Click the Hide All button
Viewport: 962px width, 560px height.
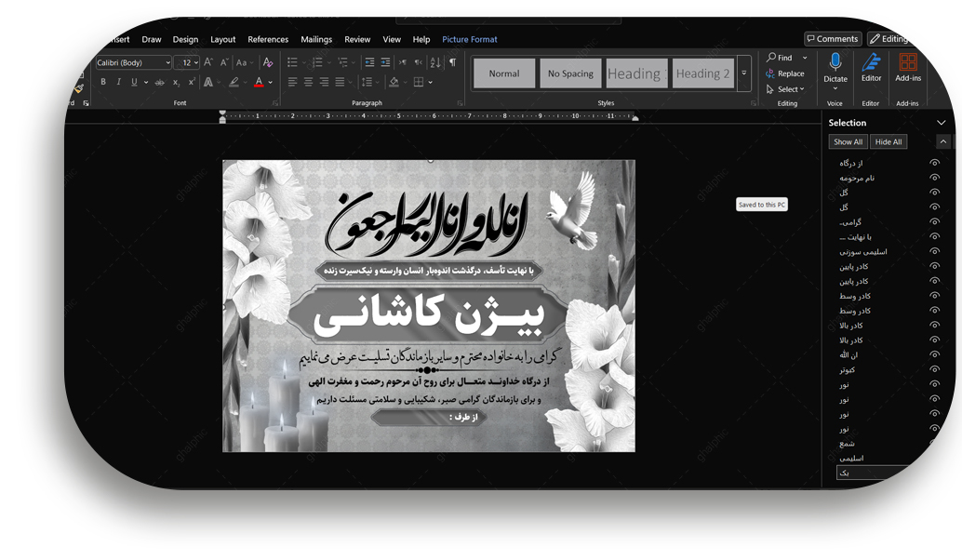click(889, 141)
